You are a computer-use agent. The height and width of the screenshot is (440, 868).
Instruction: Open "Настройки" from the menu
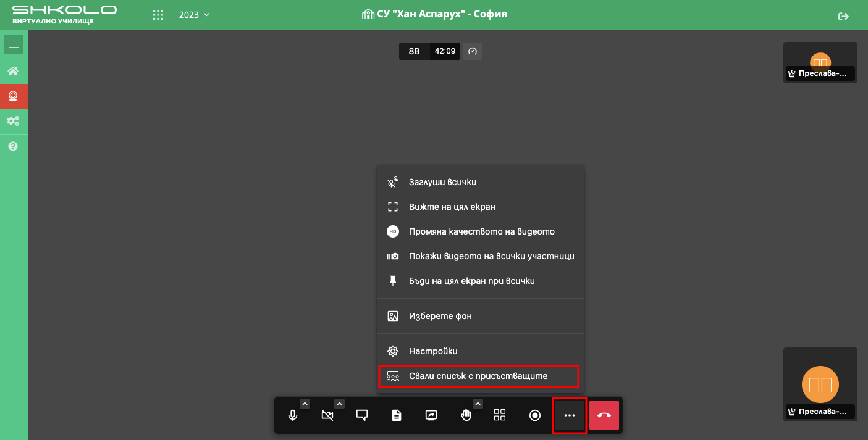coord(481,351)
